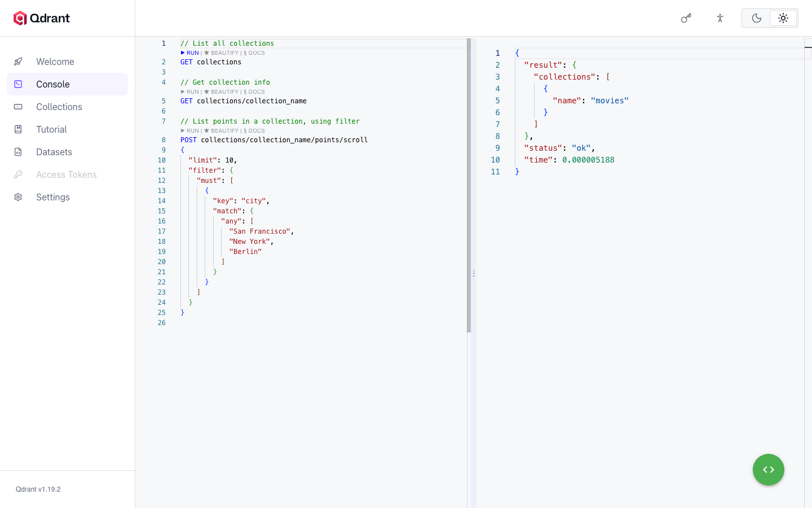Image resolution: width=812 pixels, height=508 pixels.
Task: Run the points scroll POST request
Action: coord(190,131)
